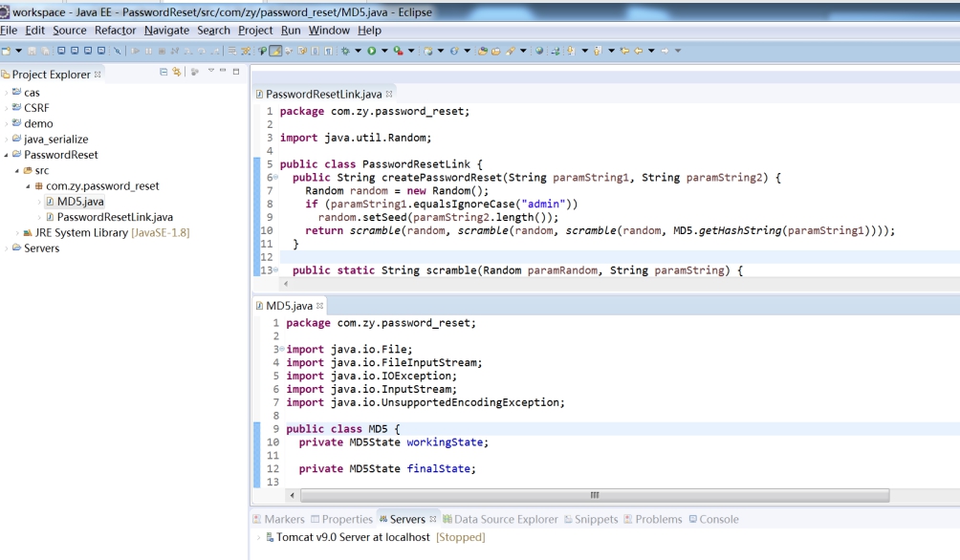Switch to the Problems tab
The width and height of the screenshot is (960, 560).
pos(653,519)
